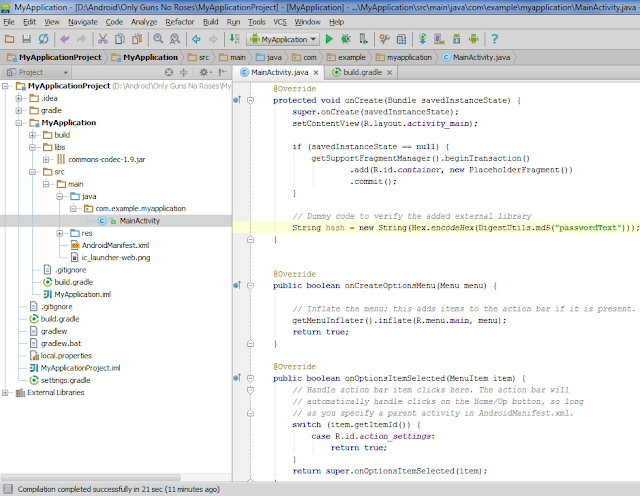Image resolution: width=640 pixels, height=496 pixels.
Task: Click the Help question mark icon
Action: point(494,39)
